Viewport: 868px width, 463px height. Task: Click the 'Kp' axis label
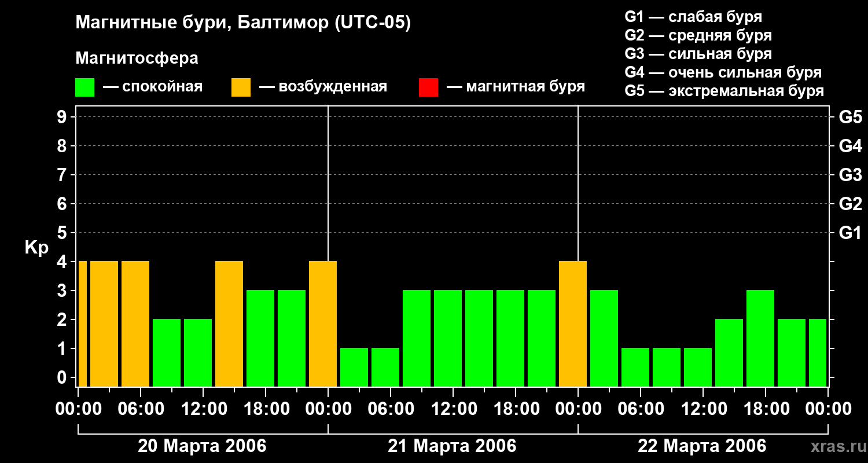(x=36, y=248)
